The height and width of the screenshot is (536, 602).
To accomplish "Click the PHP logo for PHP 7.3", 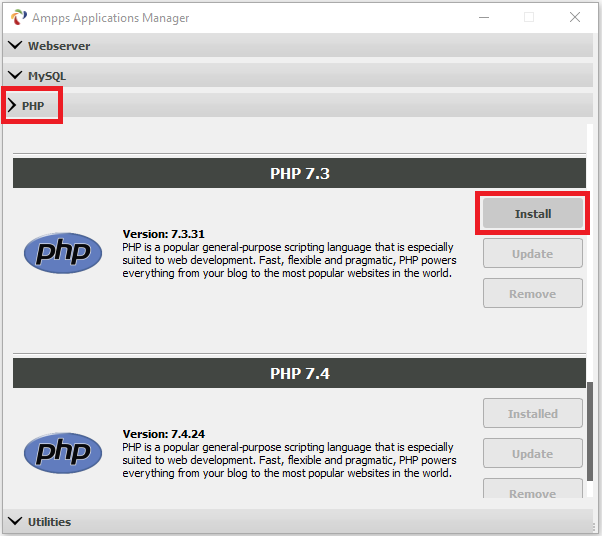I will click(63, 253).
